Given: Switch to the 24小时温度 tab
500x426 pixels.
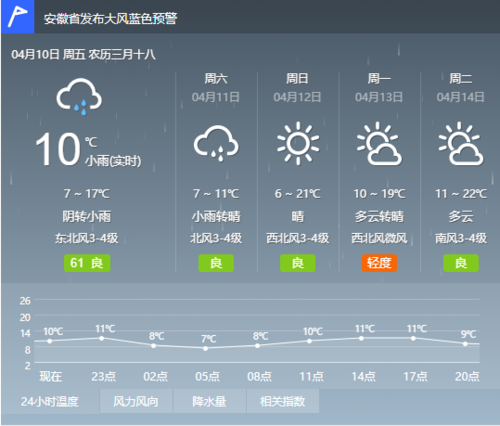Looking at the screenshot, I should coord(50,401).
